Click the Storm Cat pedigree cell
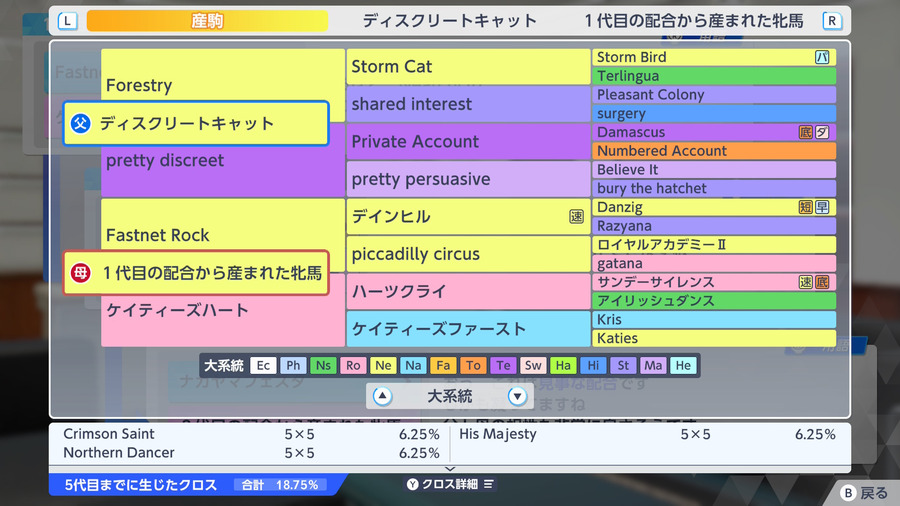Screen dimensions: 900x506 (x=468, y=67)
